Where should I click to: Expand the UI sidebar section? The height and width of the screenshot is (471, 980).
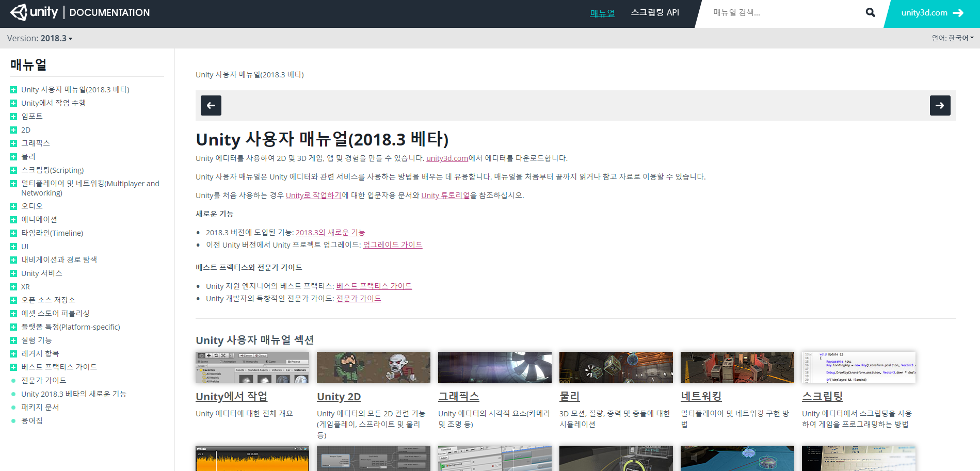(13, 247)
